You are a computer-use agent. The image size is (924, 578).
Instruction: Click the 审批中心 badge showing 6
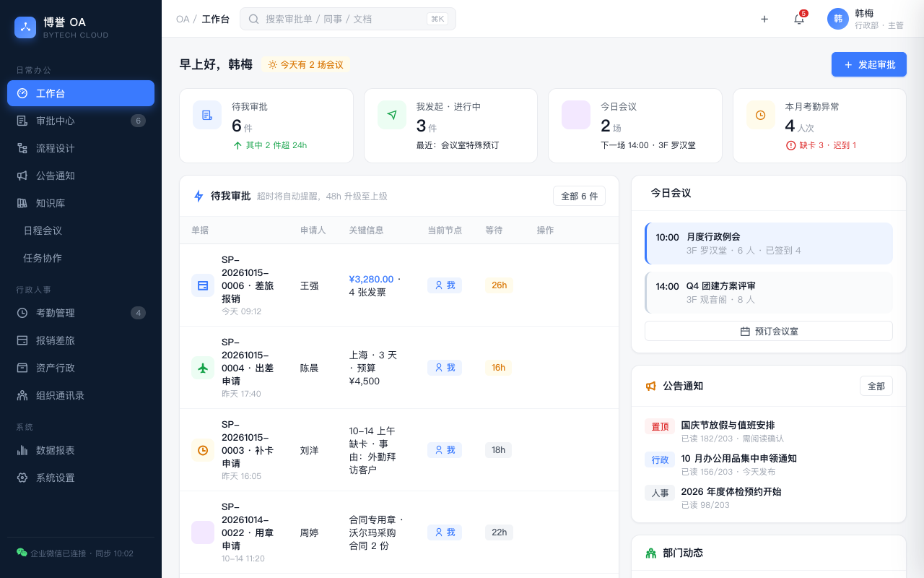tap(138, 121)
